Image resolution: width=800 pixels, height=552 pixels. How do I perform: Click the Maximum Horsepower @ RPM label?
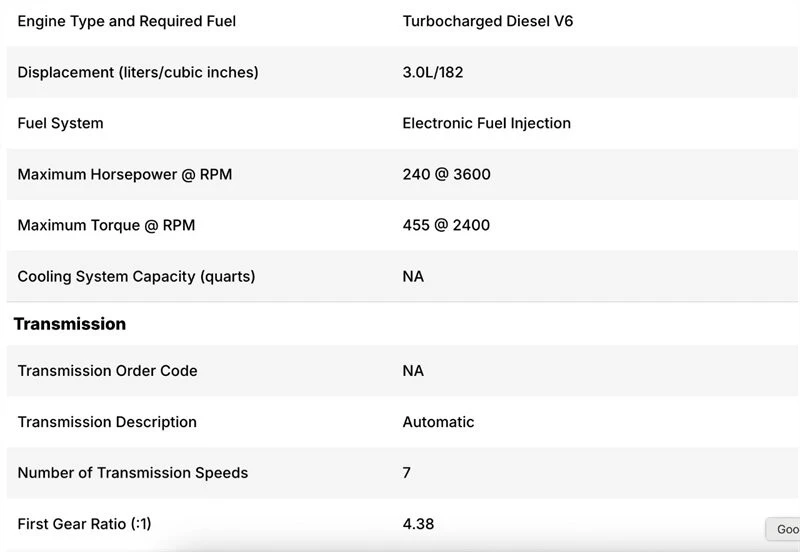tap(124, 174)
